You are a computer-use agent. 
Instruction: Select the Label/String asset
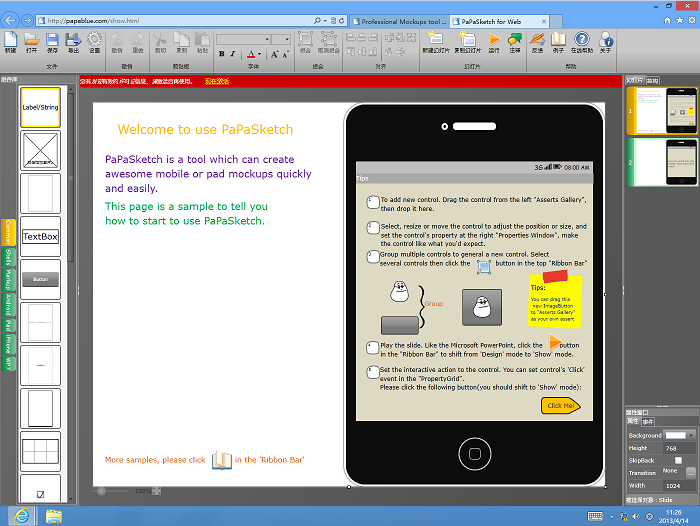click(40, 107)
